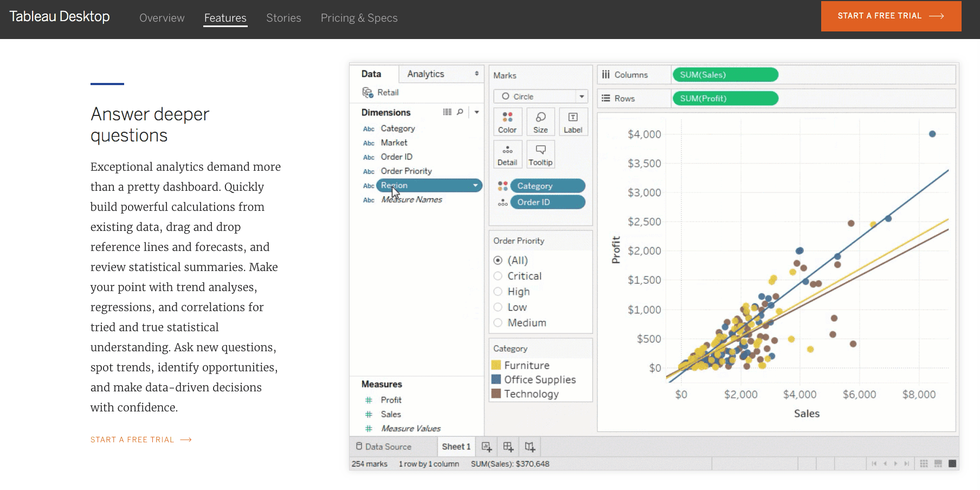Select the Medium order priority radio
Image resolution: width=980 pixels, height=490 pixels.
[x=498, y=323]
